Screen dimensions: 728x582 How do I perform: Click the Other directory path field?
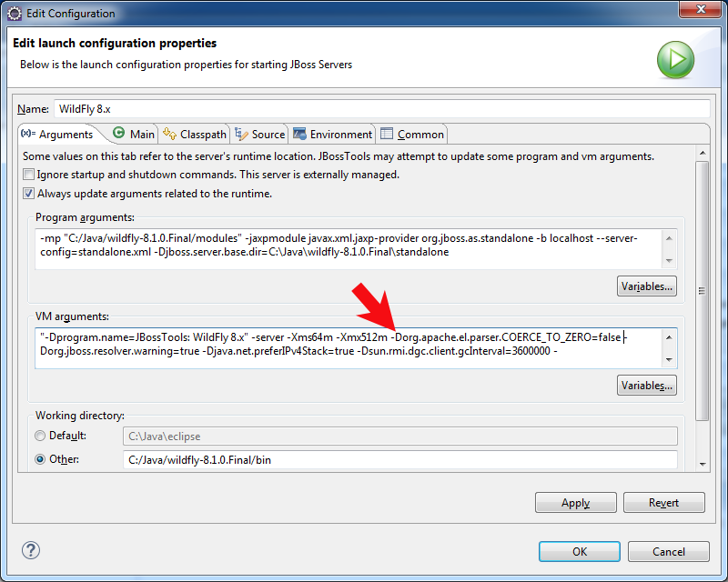[400, 460]
